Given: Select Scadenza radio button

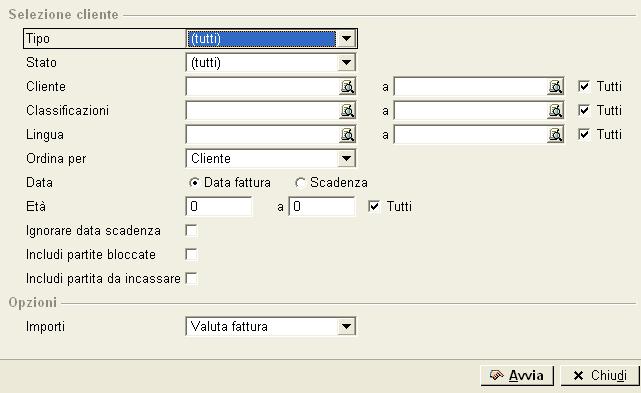Looking at the screenshot, I should coord(300,183).
